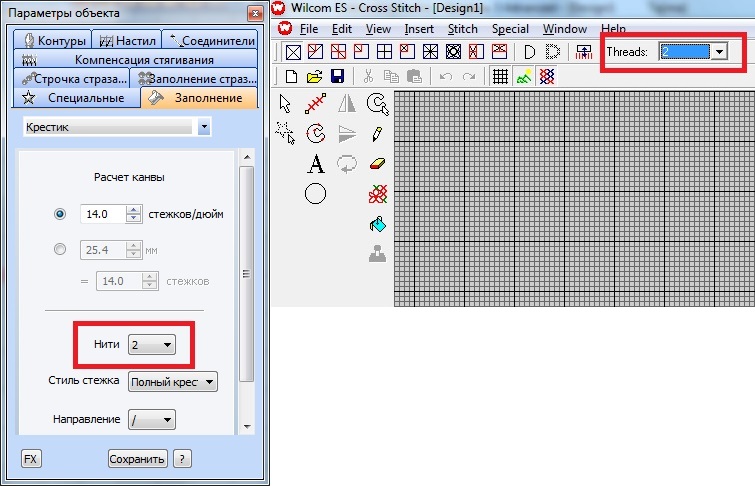Open the View menu
The width and height of the screenshot is (755, 486).
378,29
